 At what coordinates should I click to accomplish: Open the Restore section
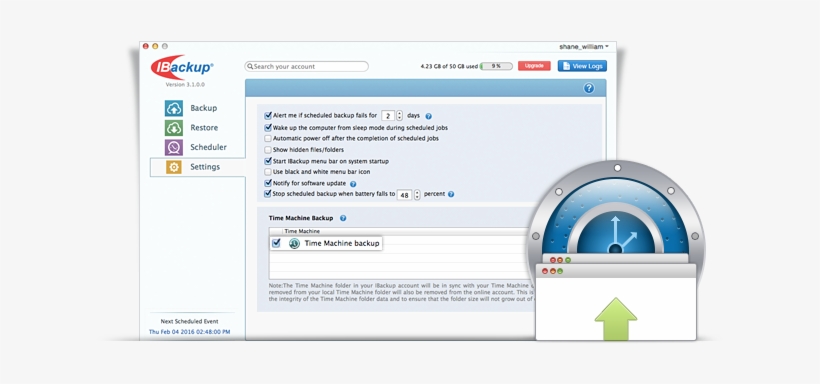pyautogui.click(x=204, y=128)
